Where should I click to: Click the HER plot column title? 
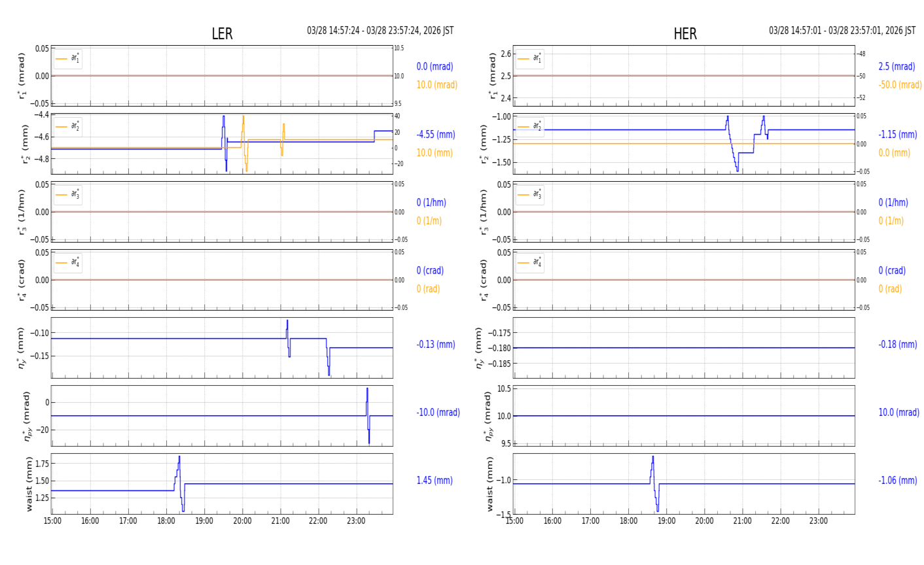click(x=685, y=34)
